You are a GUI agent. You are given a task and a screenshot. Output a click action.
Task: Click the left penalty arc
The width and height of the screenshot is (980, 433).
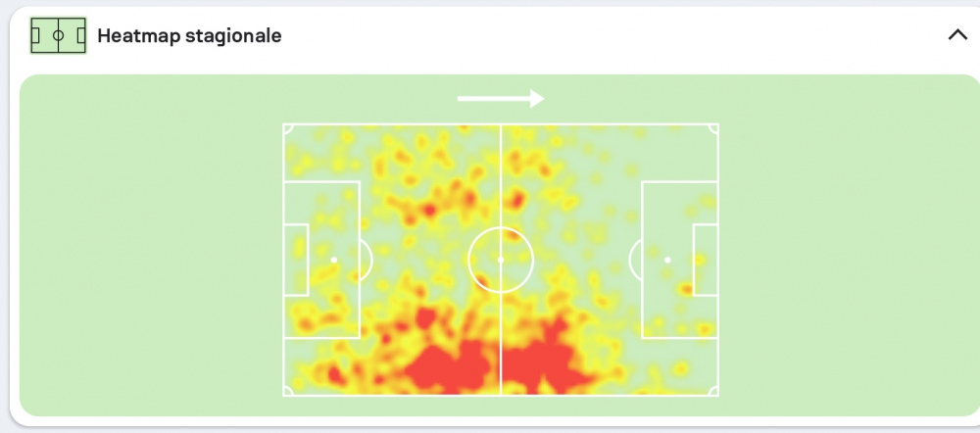tap(367, 260)
